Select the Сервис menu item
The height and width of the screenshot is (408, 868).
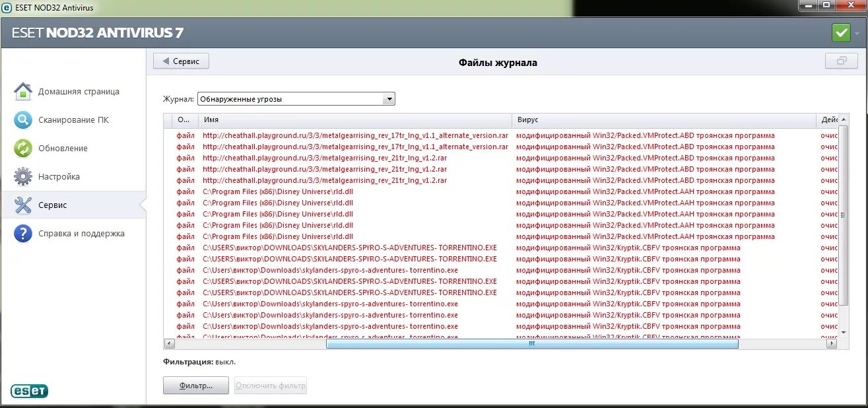coord(73,205)
